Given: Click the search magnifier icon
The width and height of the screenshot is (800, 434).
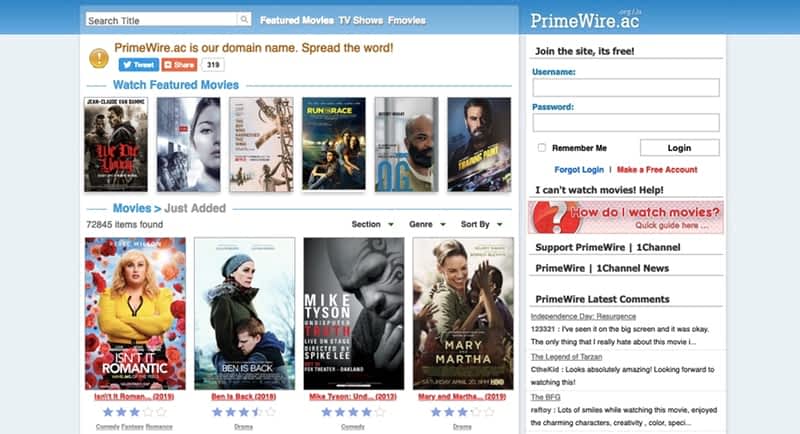Looking at the screenshot, I should pyautogui.click(x=244, y=19).
